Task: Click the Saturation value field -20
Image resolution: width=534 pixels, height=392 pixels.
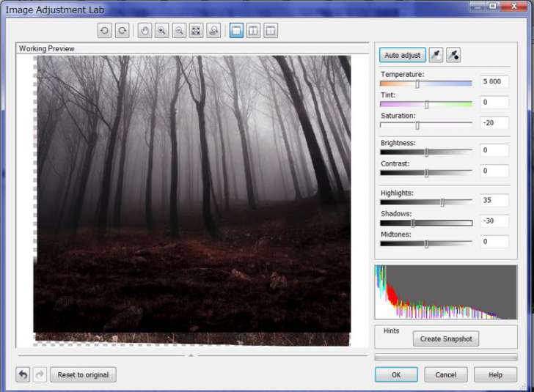Action: tap(494, 123)
